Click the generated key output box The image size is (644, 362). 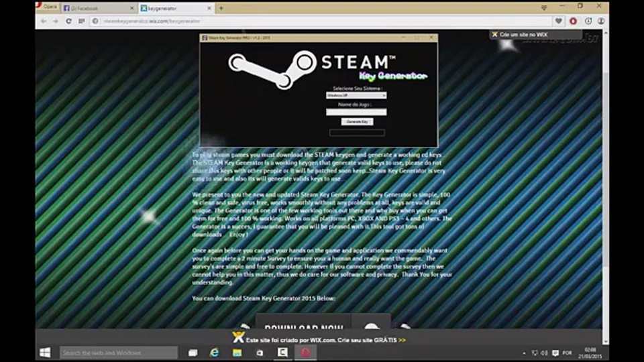pos(357,133)
